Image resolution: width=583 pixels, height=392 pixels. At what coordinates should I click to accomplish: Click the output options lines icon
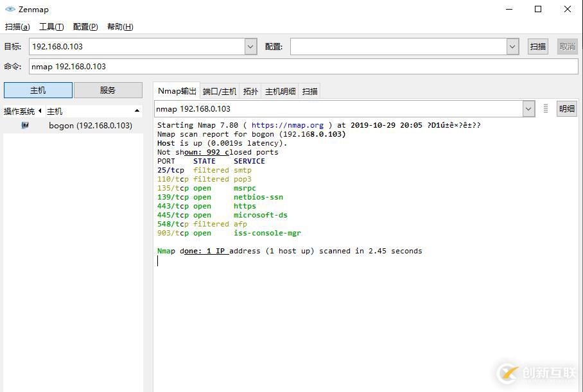point(546,109)
